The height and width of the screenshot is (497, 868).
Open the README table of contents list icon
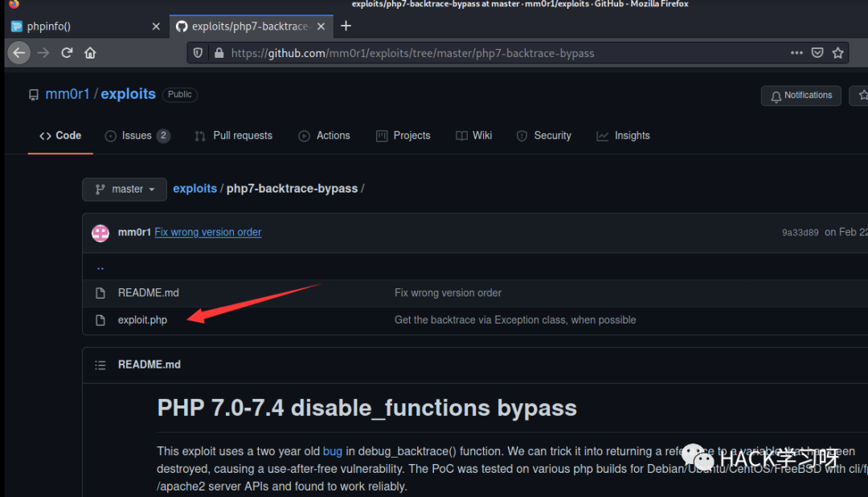[100, 365]
